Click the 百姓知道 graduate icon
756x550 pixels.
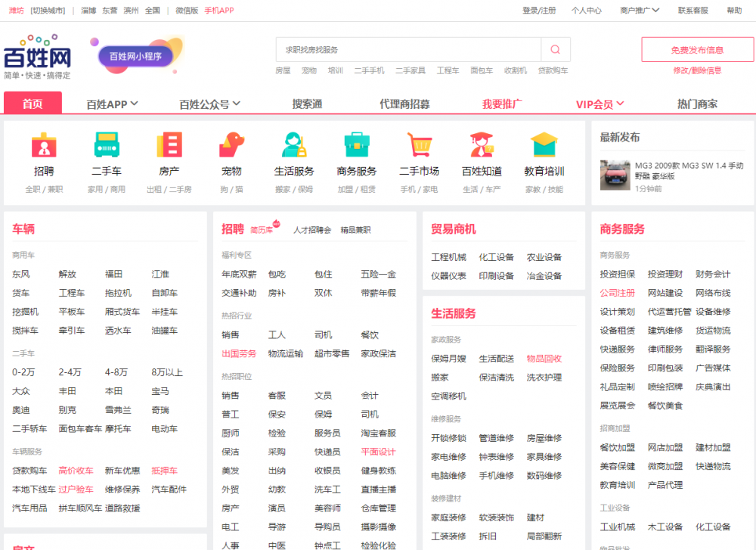(482, 144)
